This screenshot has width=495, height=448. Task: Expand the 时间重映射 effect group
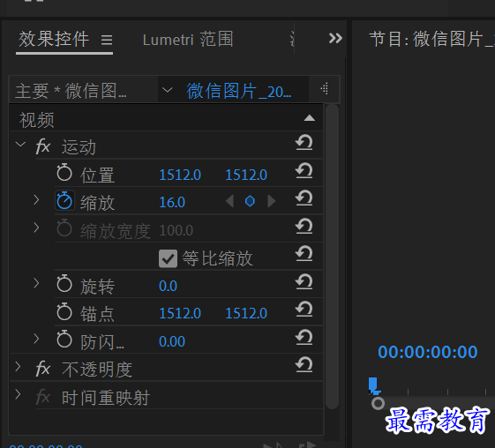click(x=18, y=394)
